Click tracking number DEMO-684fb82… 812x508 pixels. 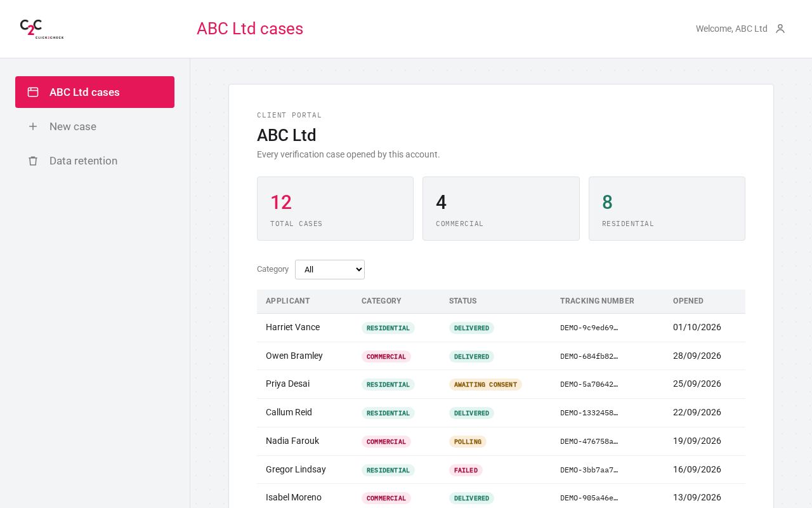click(589, 356)
